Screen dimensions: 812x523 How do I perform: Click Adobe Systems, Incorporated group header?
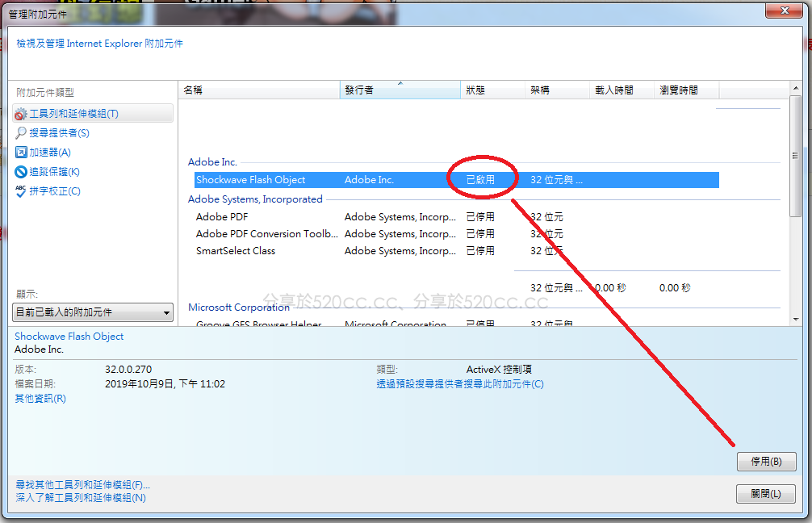(x=255, y=199)
